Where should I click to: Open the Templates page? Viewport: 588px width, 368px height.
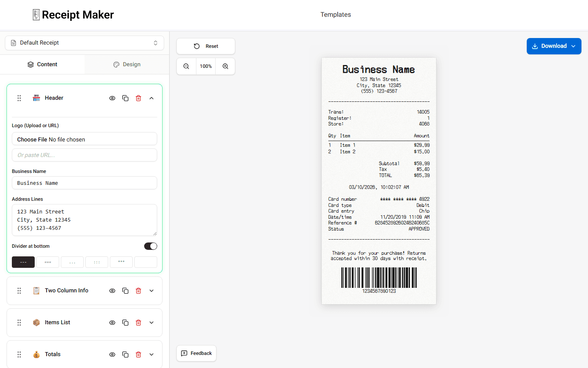[336, 14]
